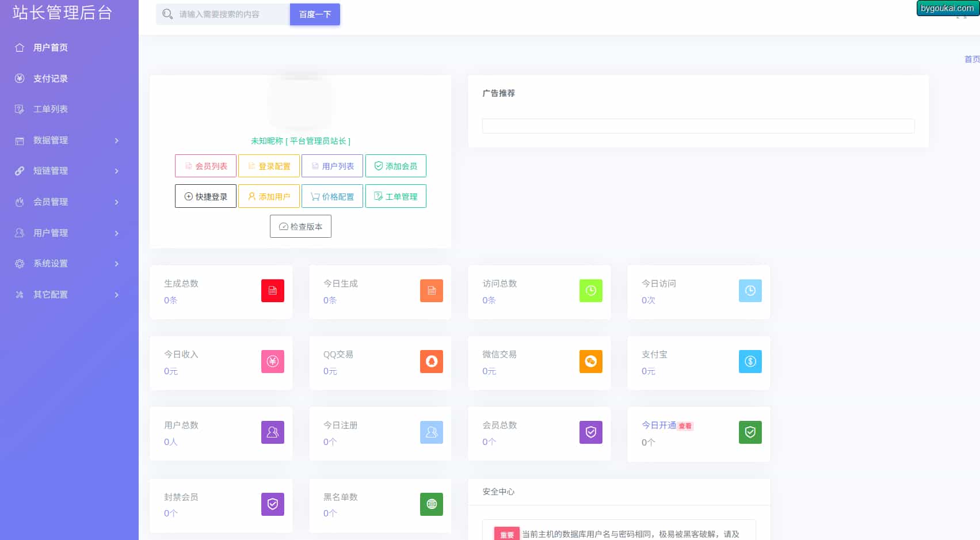Screen dimensions: 980x540
Task: Go to 用户首页 in sidebar
Action: pos(51,48)
